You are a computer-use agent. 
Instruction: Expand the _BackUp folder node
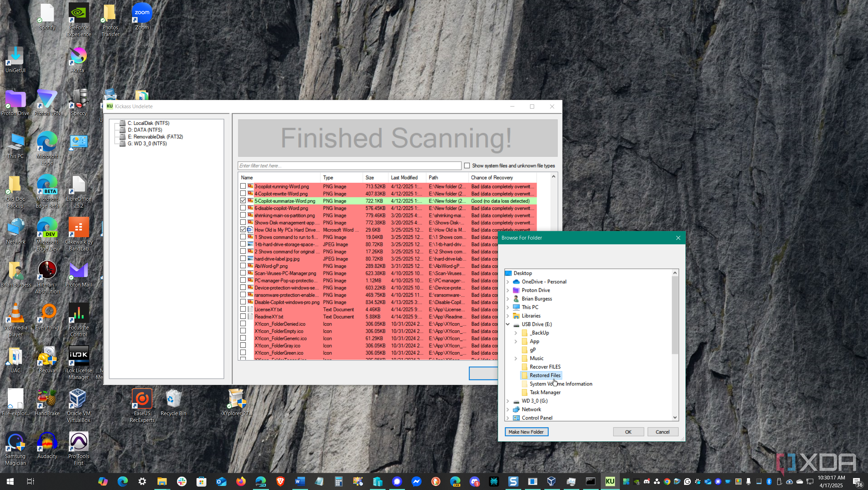point(516,333)
